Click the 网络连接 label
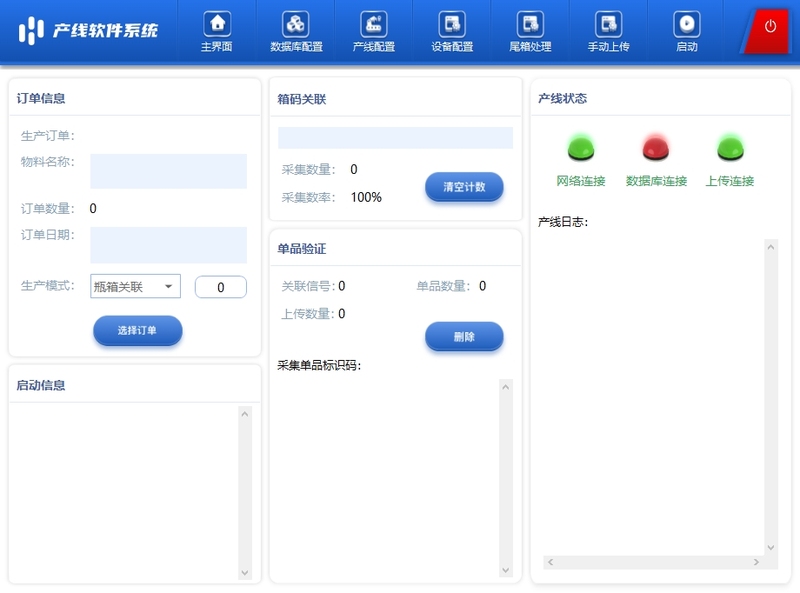This screenshot has width=800, height=593. [581, 181]
